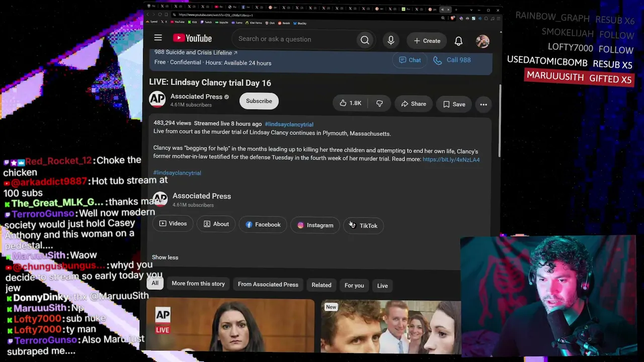The image size is (644, 362).
Task: Reload the page in the browser
Action: (x=160, y=15)
